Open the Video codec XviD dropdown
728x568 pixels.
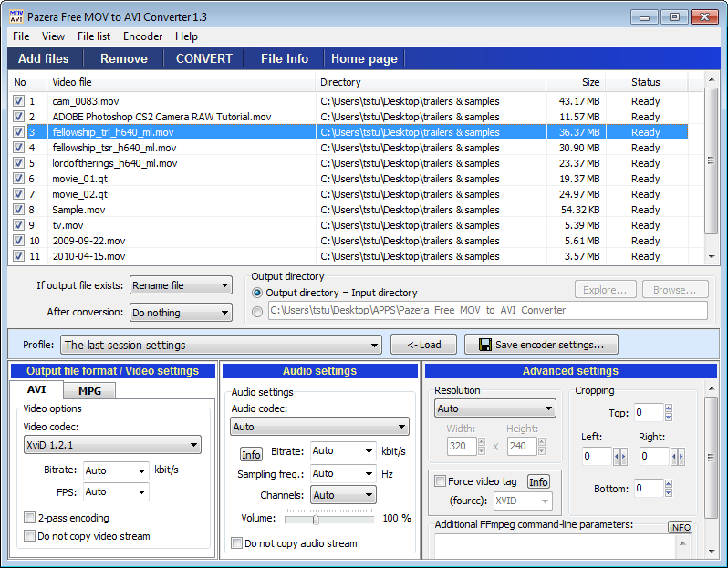click(112, 445)
